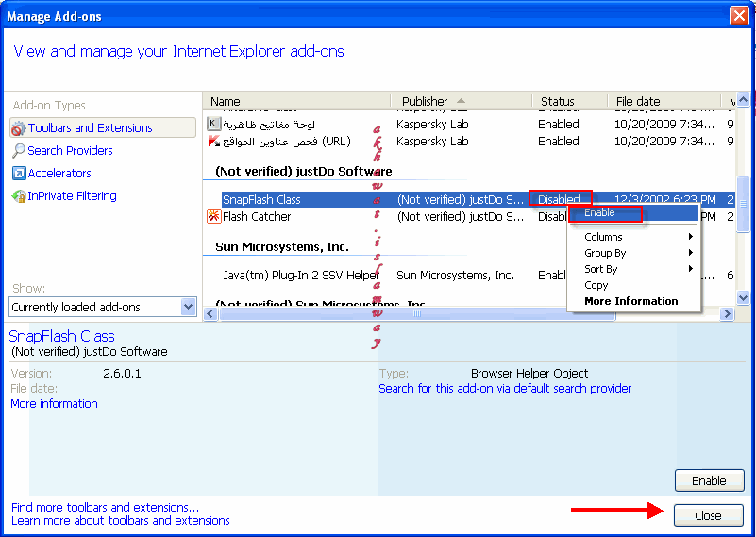Open Accelerators category

pos(59,173)
